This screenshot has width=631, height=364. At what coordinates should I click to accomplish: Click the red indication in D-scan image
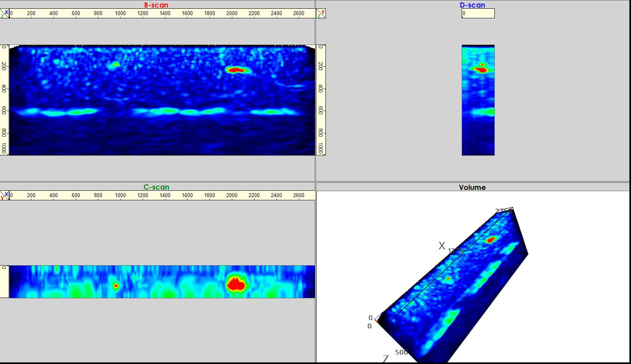pos(481,70)
